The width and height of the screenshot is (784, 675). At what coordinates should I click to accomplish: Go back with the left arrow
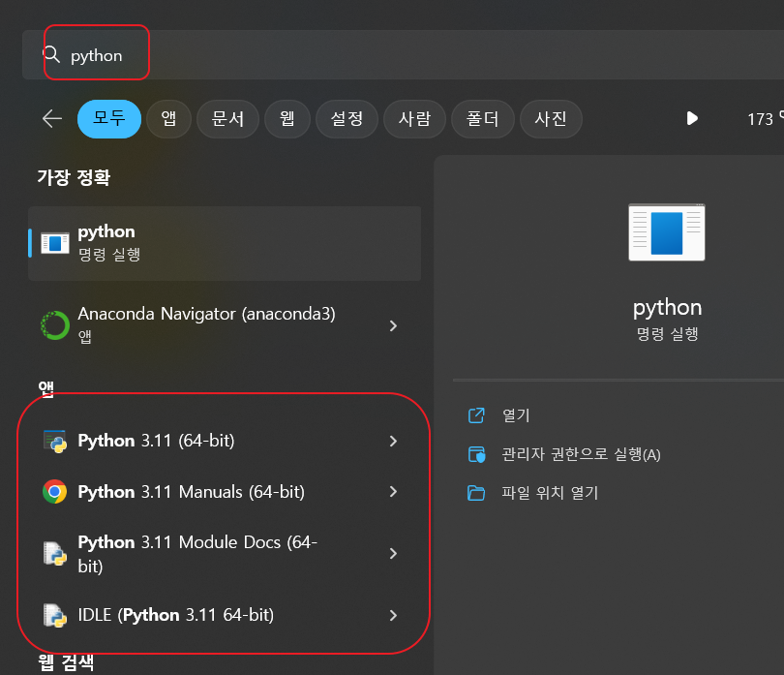tap(52, 118)
